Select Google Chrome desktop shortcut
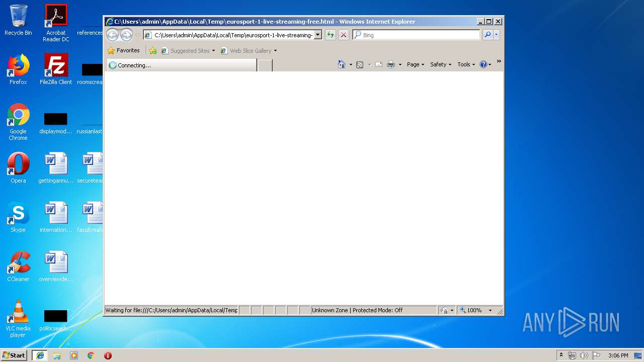The image size is (644, 362). tap(18, 122)
